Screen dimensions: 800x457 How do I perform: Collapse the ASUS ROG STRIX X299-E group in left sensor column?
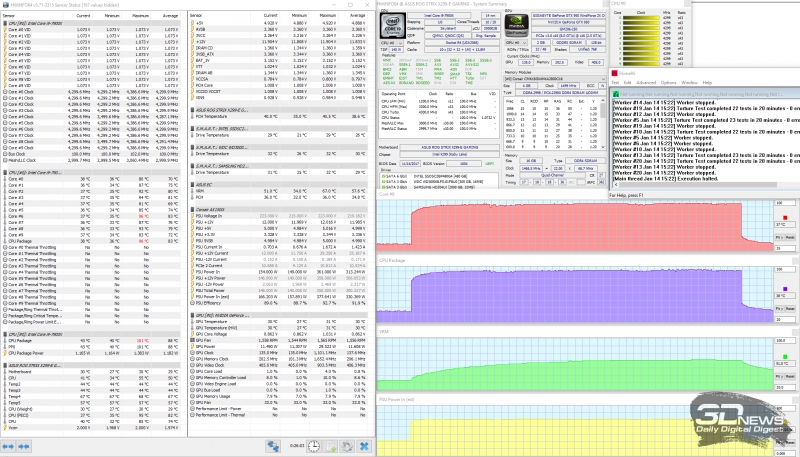point(5,365)
